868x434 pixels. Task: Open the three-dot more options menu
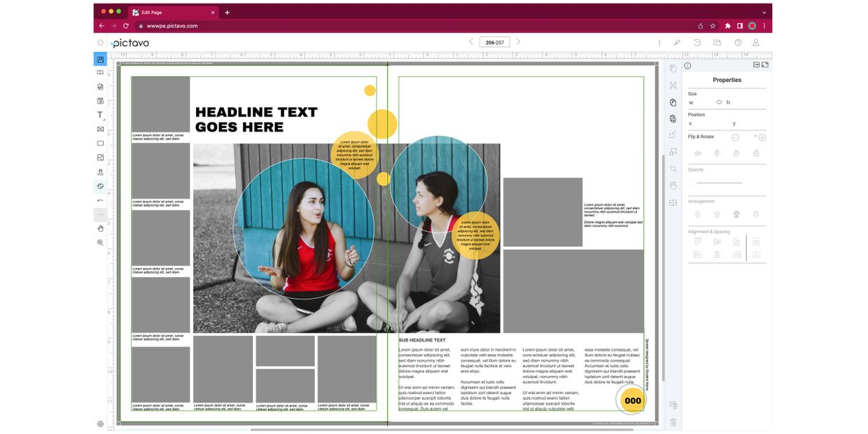(x=659, y=43)
